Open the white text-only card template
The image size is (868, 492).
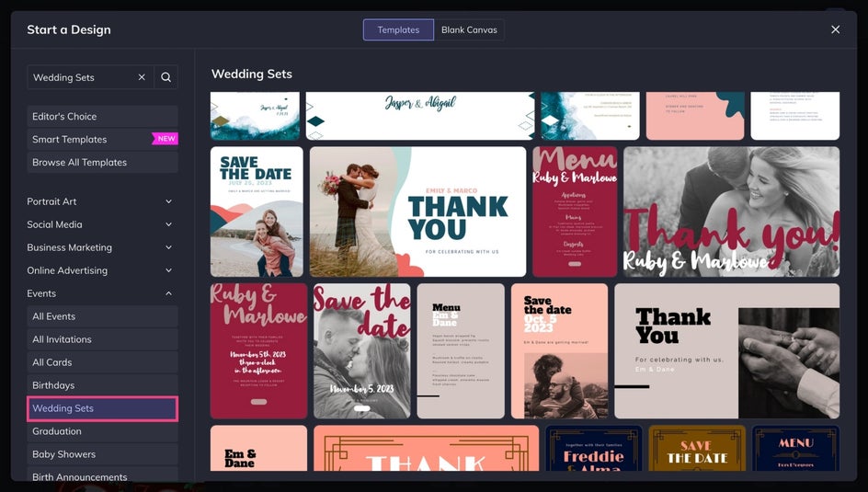click(x=795, y=116)
